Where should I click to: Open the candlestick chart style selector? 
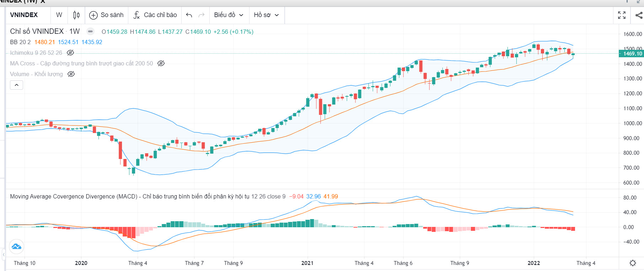76,15
